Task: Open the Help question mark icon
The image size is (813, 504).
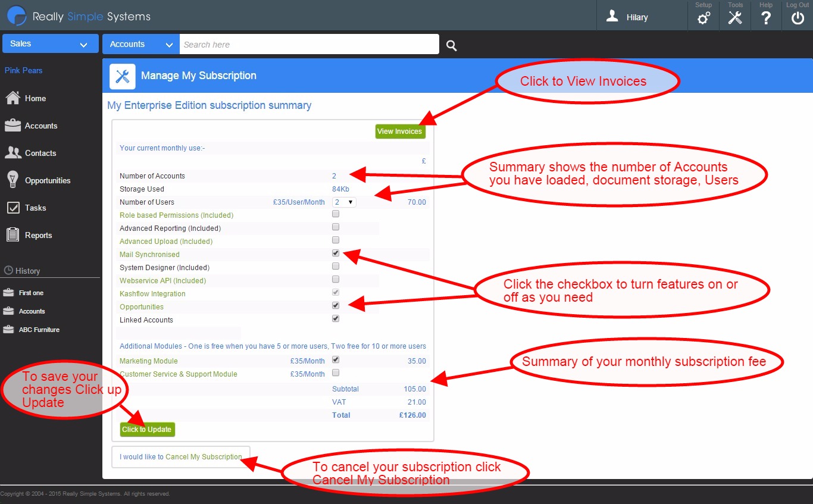Action: 766,18
